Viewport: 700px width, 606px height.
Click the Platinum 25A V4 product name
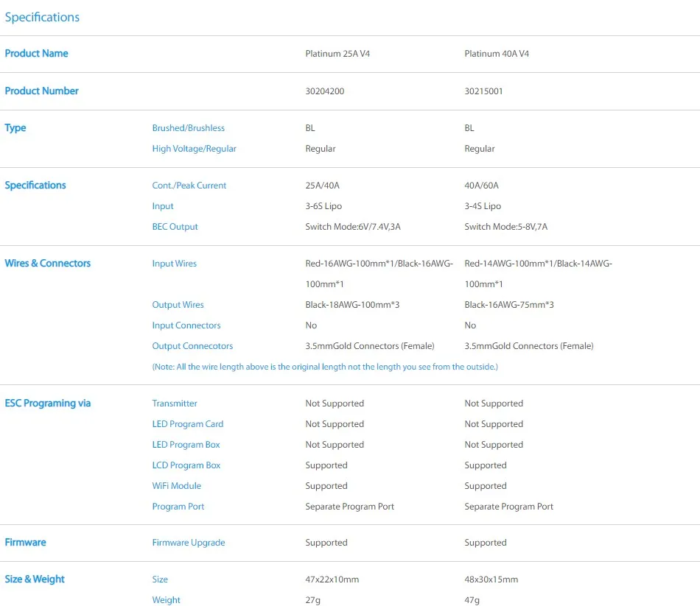click(337, 54)
